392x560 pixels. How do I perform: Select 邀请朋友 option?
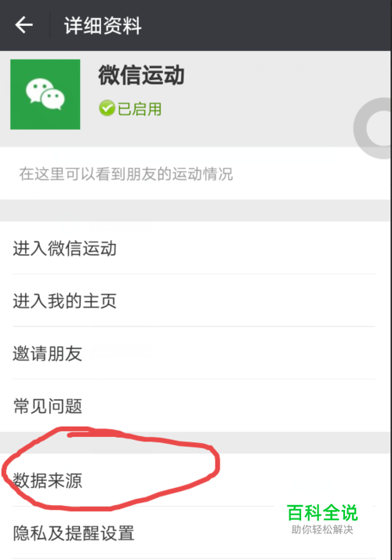(195, 353)
